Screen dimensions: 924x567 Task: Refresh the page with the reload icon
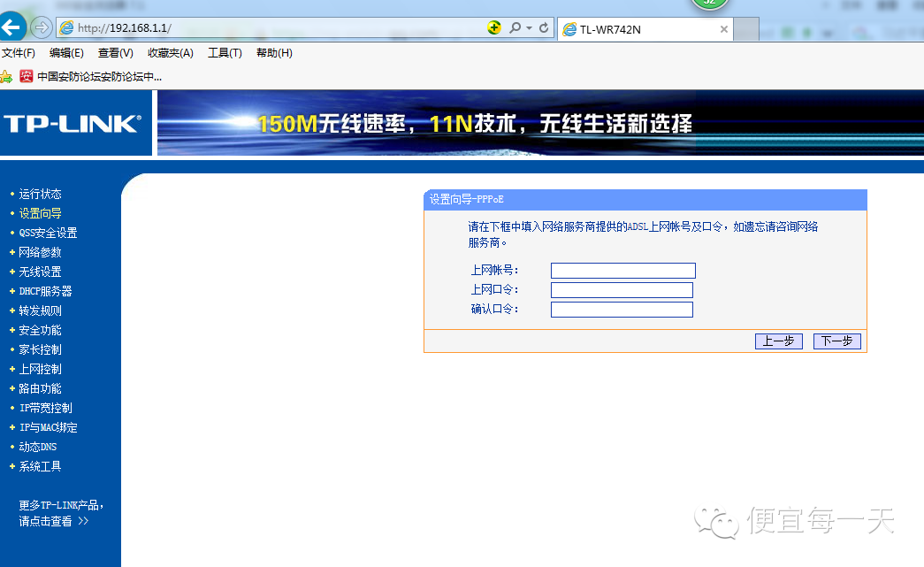544,27
